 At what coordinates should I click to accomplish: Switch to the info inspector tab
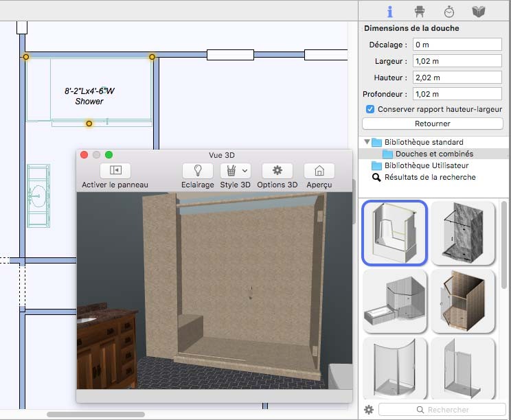[389, 11]
